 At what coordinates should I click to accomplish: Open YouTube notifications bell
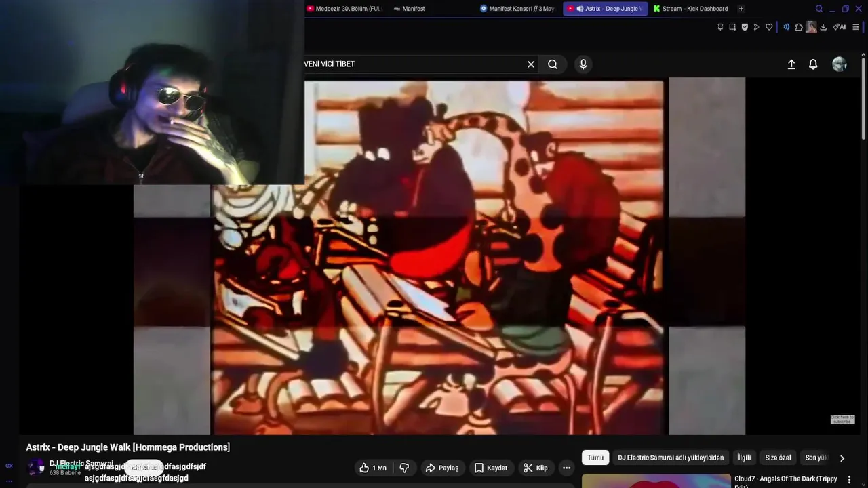[813, 64]
